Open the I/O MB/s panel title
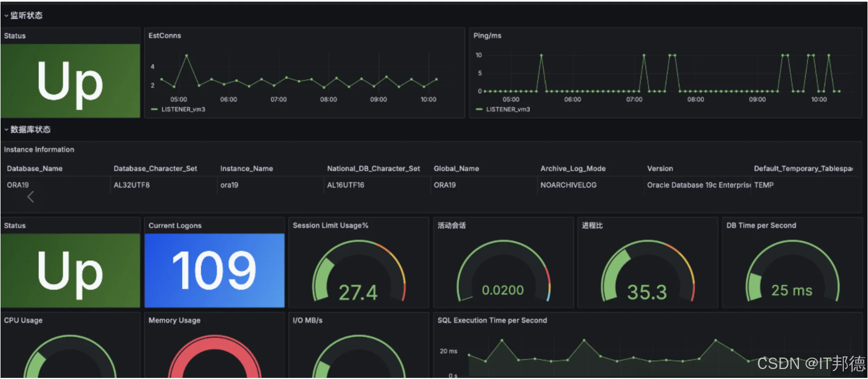Image resolution: width=868 pixels, height=379 pixels. point(308,320)
